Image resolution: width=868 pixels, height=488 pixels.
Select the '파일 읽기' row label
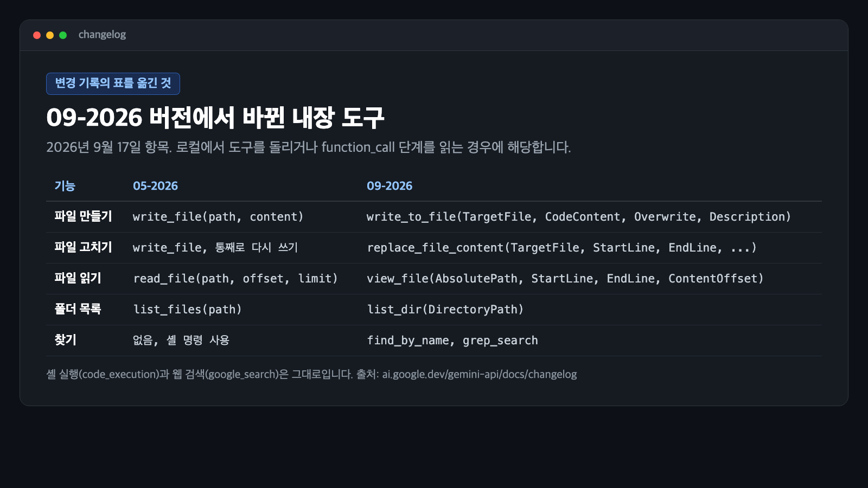78,279
